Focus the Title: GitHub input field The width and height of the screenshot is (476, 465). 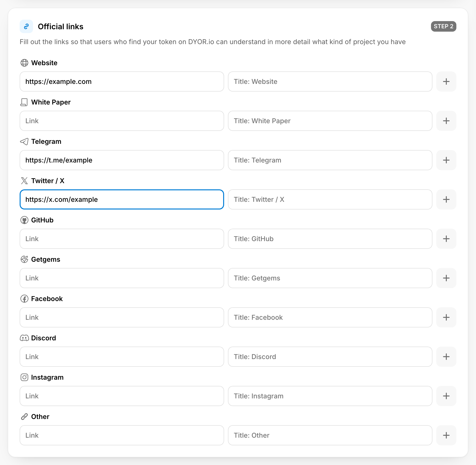330,239
